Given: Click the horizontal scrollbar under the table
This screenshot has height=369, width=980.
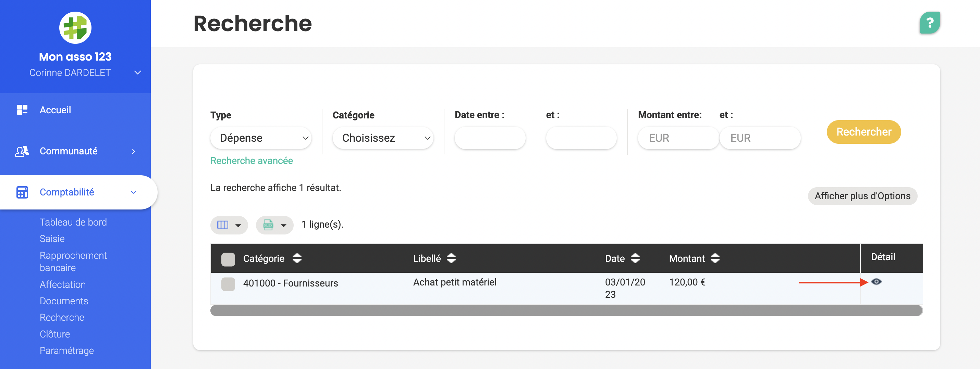Looking at the screenshot, I should [x=566, y=310].
